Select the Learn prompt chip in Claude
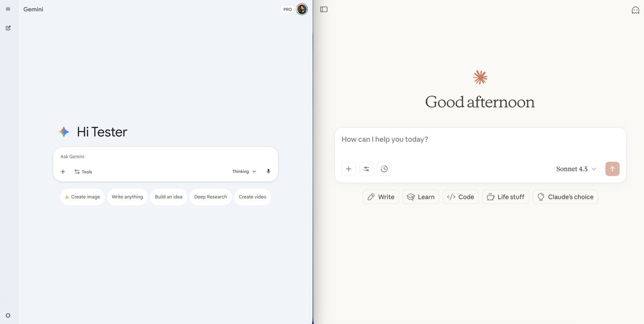The image size is (644, 324). [x=421, y=197]
